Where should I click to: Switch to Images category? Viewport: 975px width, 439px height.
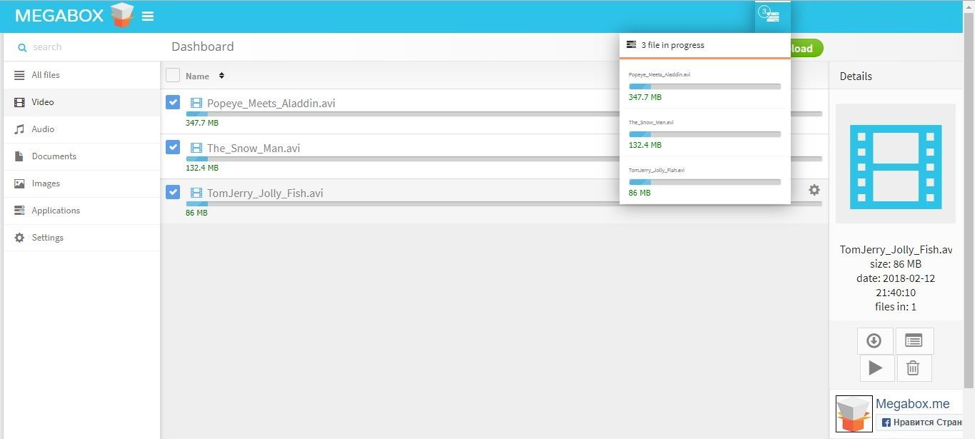81,184
